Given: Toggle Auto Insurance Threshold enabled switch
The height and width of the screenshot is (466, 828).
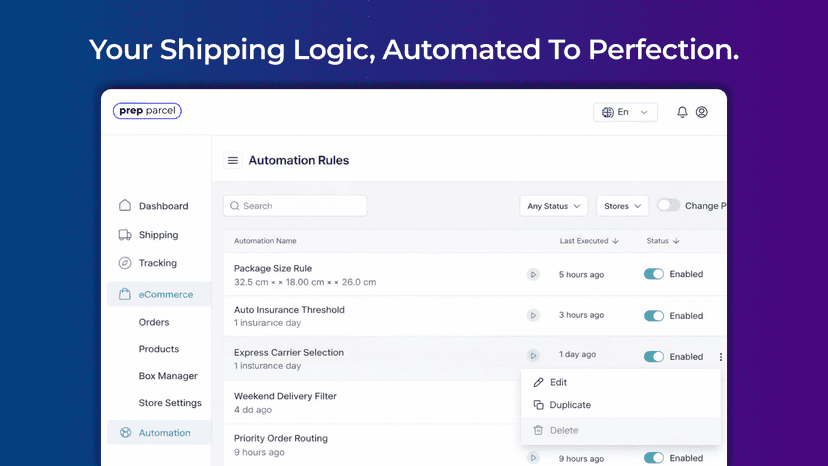Looking at the screenshot, I should [x=654, y=315].
